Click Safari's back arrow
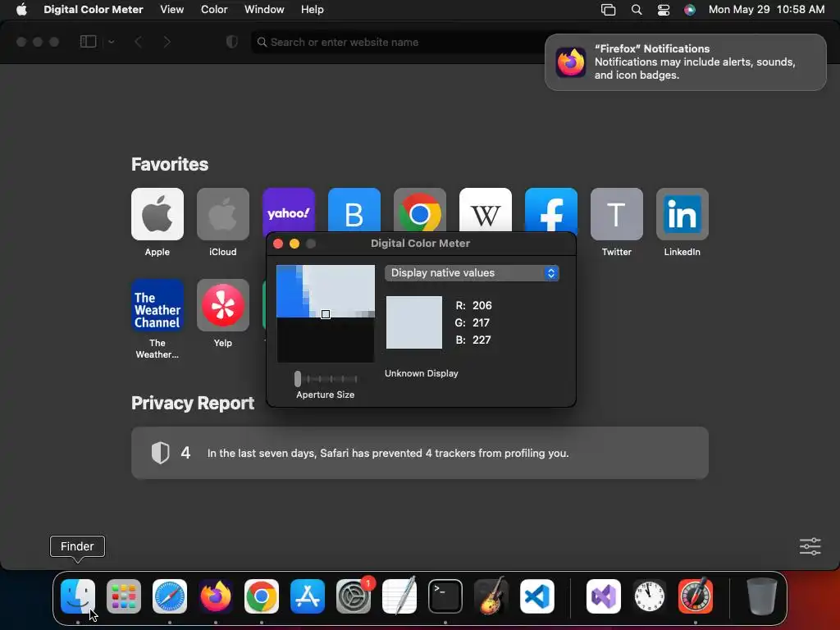The height and width of the screenshot is (630, 840). tap(138, 42)
